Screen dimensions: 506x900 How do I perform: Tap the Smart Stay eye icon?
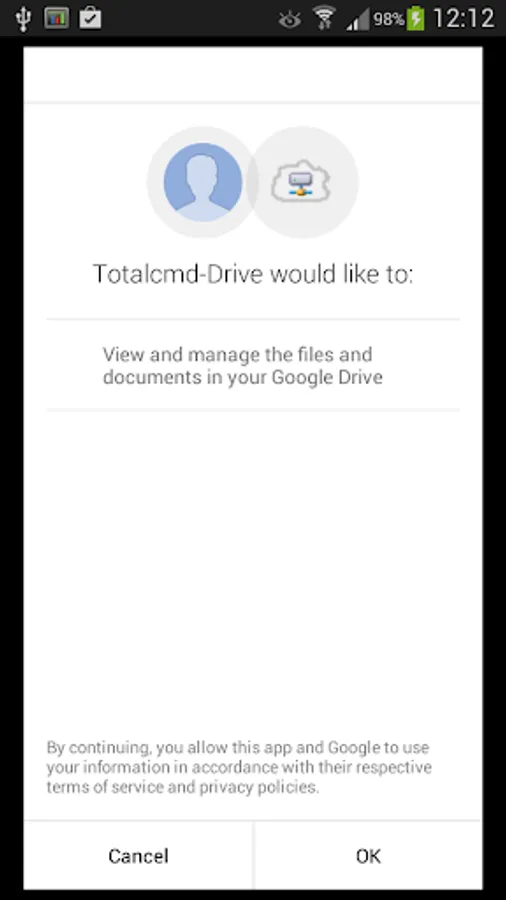290,20
